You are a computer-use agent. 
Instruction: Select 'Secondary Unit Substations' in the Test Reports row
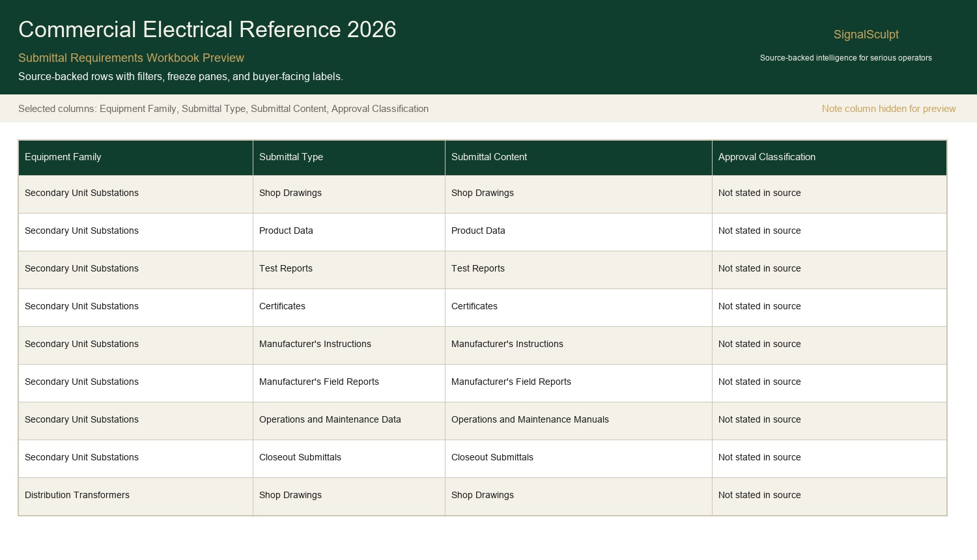[135, 270]
